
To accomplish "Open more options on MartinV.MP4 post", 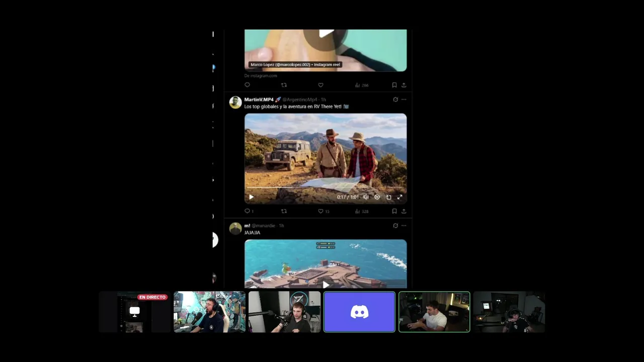I will coord(404,100).
